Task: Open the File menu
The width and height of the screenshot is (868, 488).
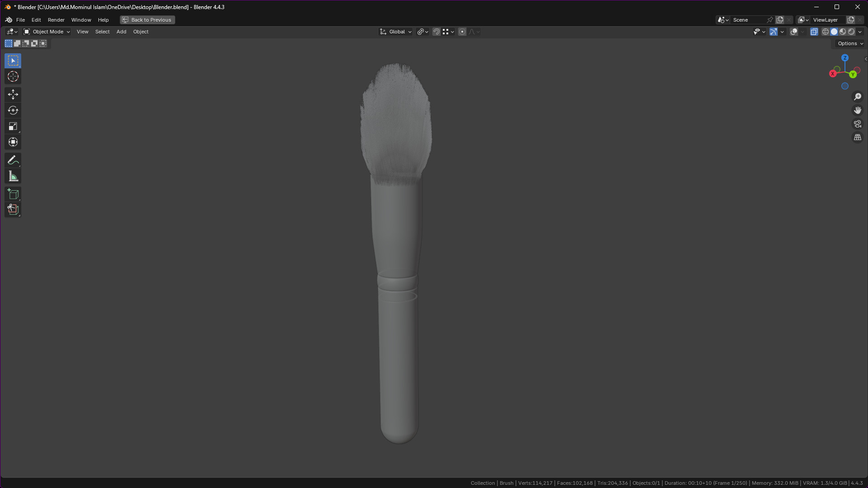Action: pyautogui.click(x=20, y=20)
